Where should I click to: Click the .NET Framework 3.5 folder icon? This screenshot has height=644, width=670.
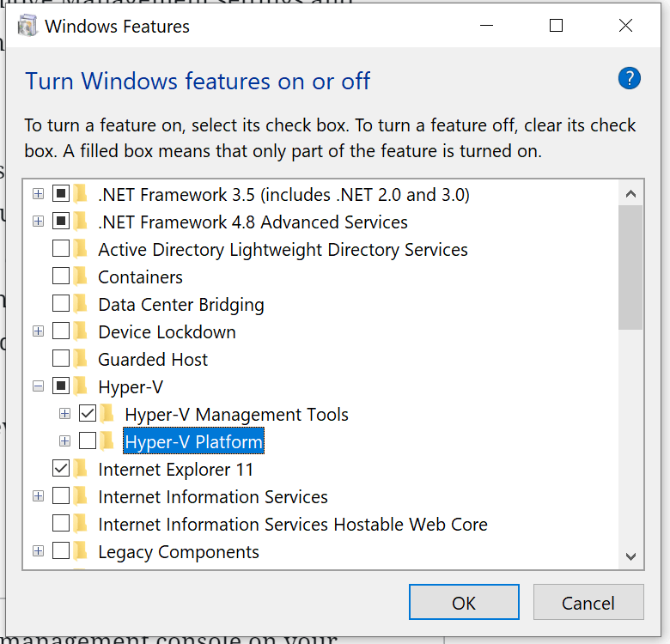80,194
